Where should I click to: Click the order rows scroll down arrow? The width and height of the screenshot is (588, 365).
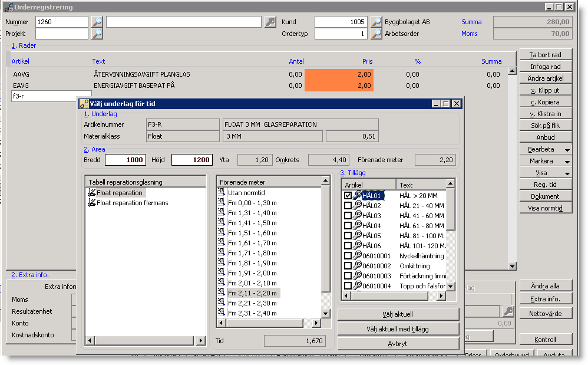[x=512, y=266]
